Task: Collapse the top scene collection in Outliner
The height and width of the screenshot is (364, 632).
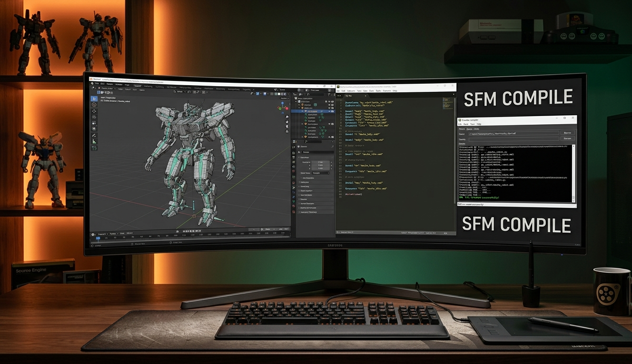Action: 296,101
